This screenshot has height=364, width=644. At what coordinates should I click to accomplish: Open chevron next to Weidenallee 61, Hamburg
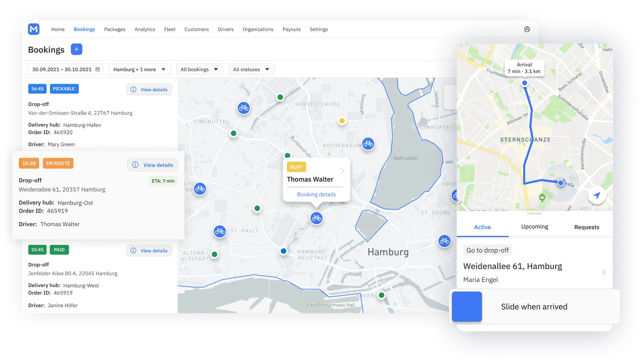604,272
